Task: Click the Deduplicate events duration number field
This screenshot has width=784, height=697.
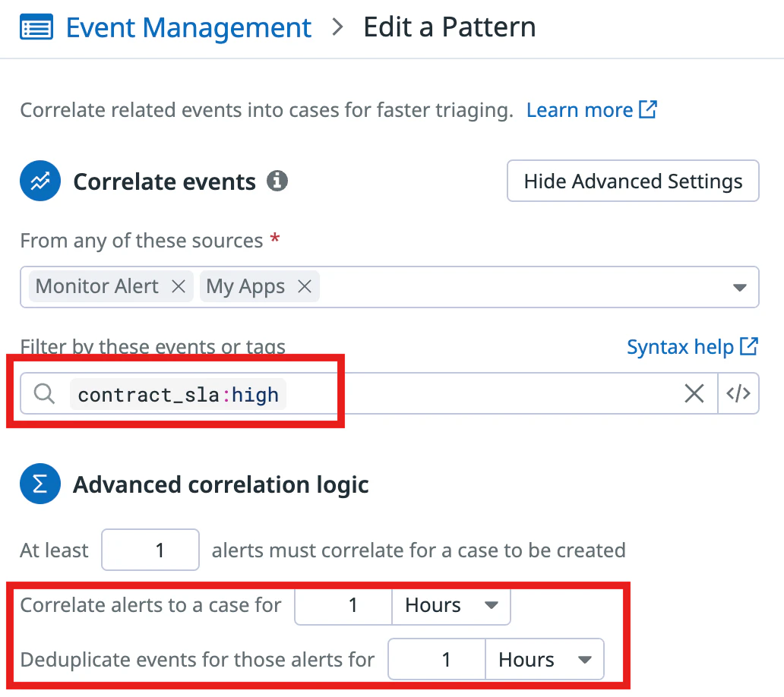Action: [437, 660]
